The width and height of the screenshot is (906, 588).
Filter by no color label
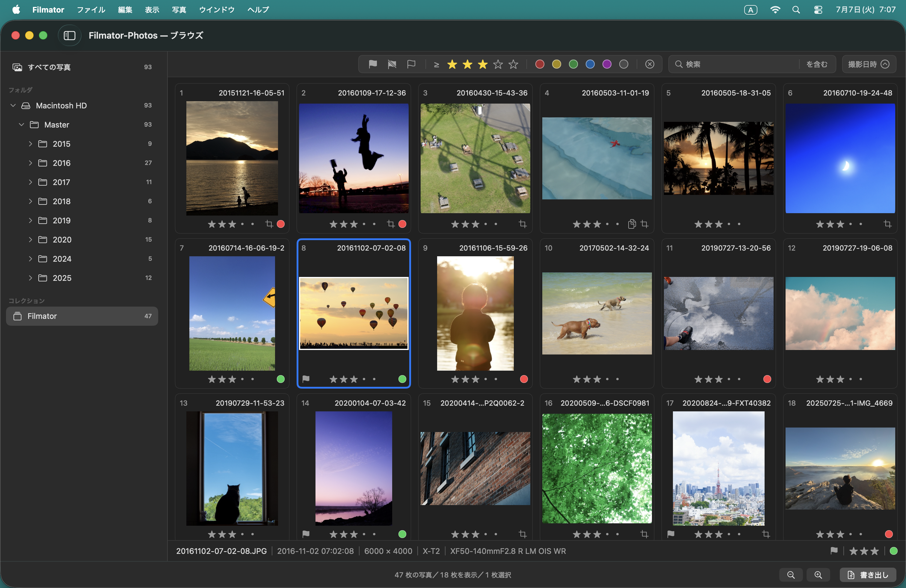623,64
